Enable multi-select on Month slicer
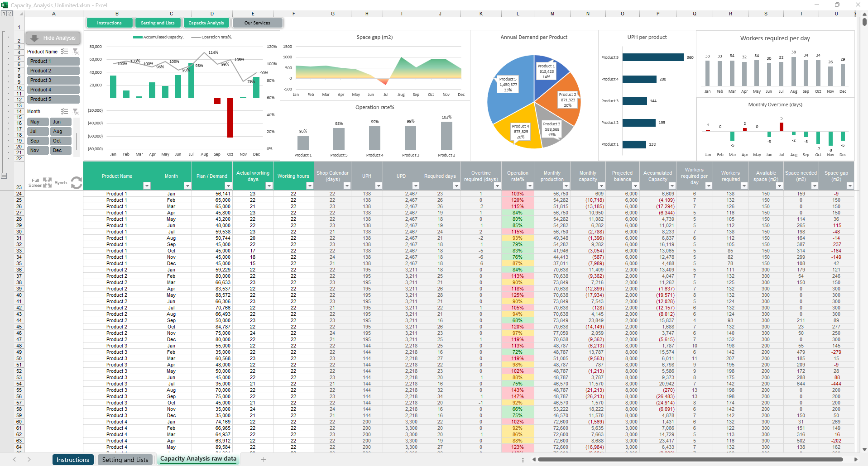The image size is (868, 466). [65, 111]
